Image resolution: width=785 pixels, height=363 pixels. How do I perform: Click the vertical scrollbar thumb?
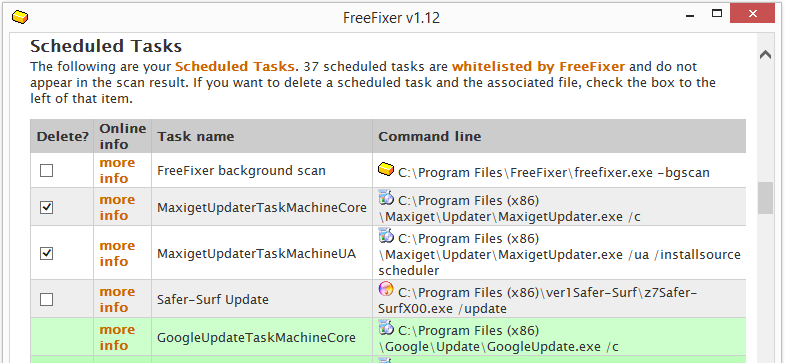(765, 198)
